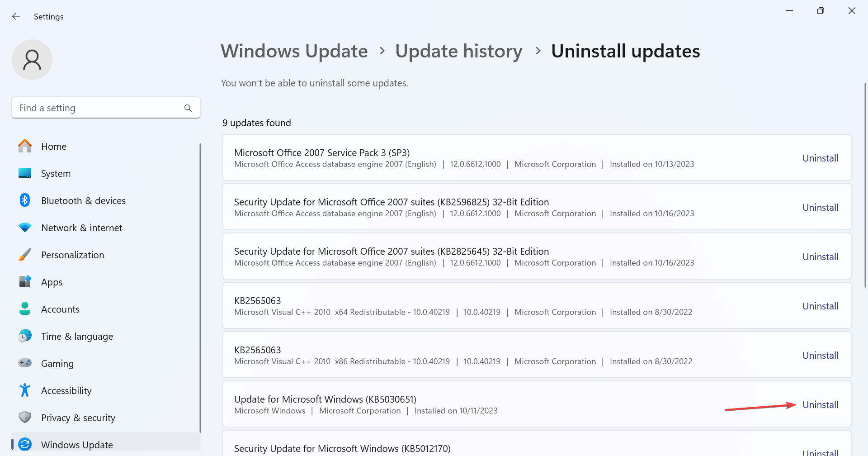Uninstall KB2596825 security update
Image resolution: width=868 pixels, height=456 pixels.
click(x=820, y=208)
